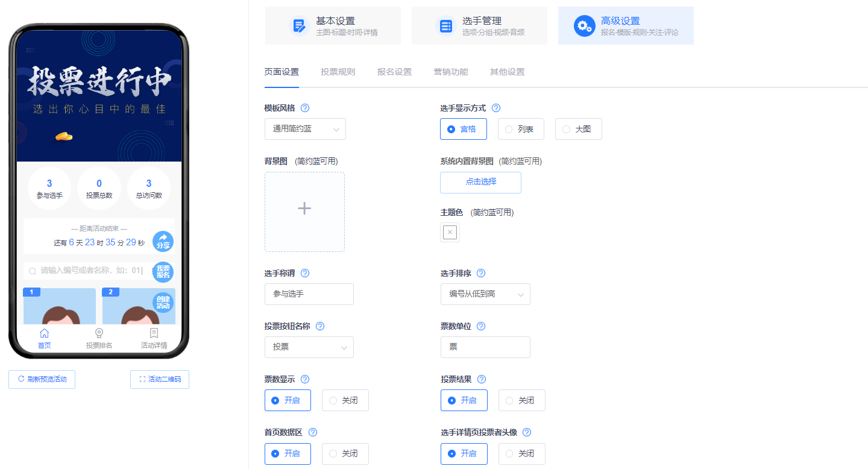
Task: Switch to the 投票规则 tab
Action: coord(338,72)
